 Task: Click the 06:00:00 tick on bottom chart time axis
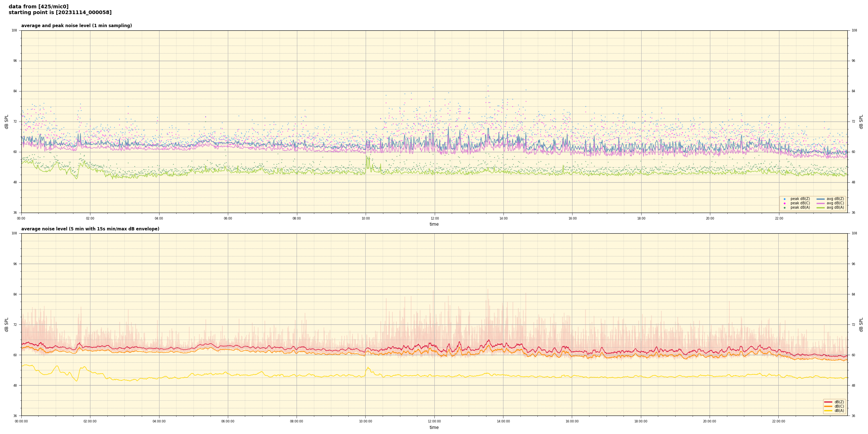[x=228, y=421]
